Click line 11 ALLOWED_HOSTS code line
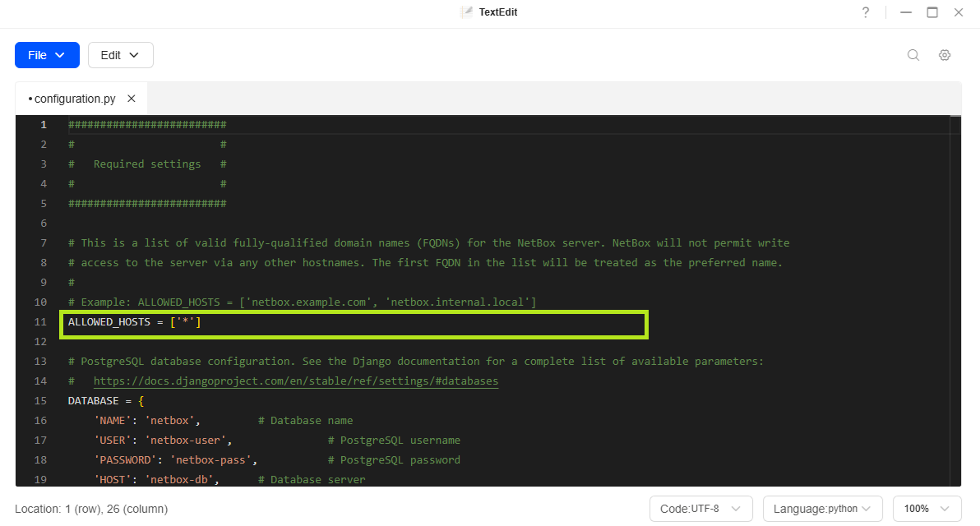This screenshot has height=526, width=980. tap(135, 322)
